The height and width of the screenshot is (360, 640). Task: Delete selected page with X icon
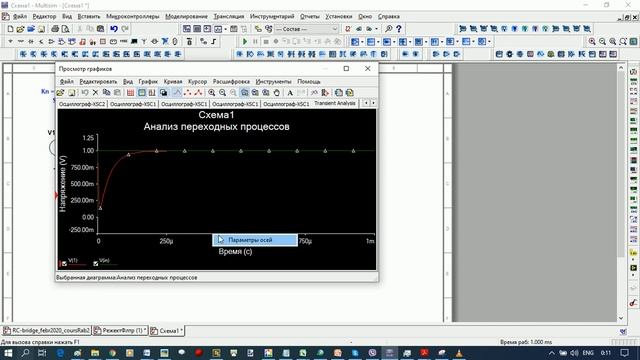96,93
